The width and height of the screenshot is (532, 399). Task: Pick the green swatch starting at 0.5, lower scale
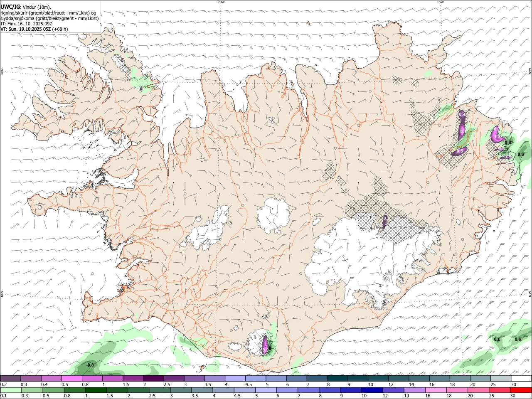click(53, 390)
